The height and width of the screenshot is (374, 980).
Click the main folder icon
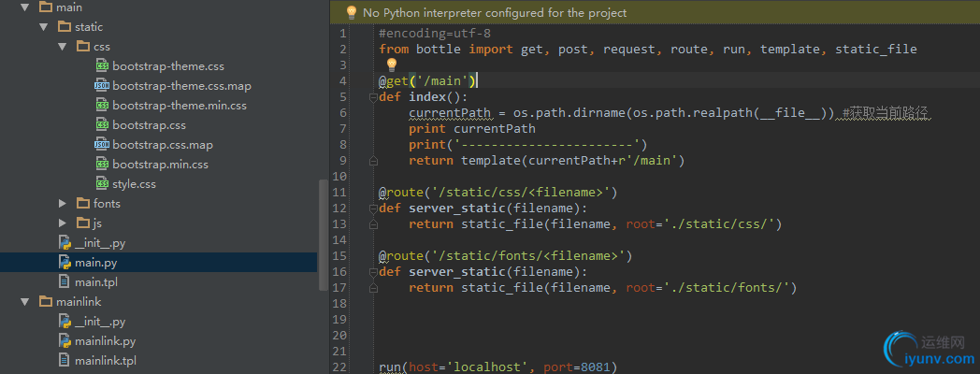[46, 7]
